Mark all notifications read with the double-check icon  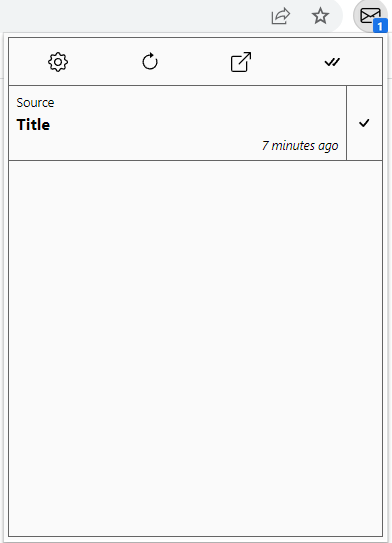click(x=332, y=62)
